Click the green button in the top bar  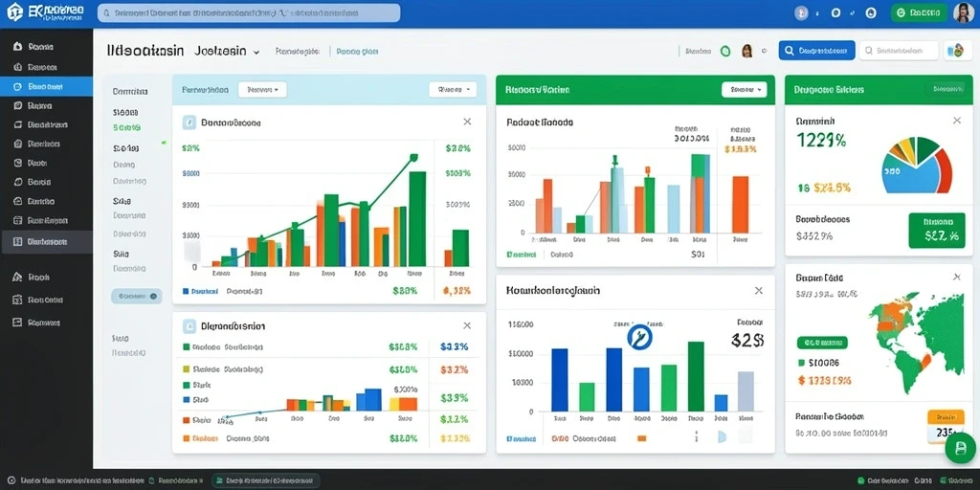tap(918, 11)
